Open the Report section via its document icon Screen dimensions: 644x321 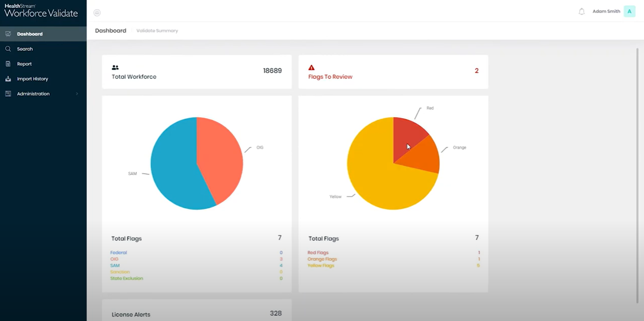pos(7,64)
